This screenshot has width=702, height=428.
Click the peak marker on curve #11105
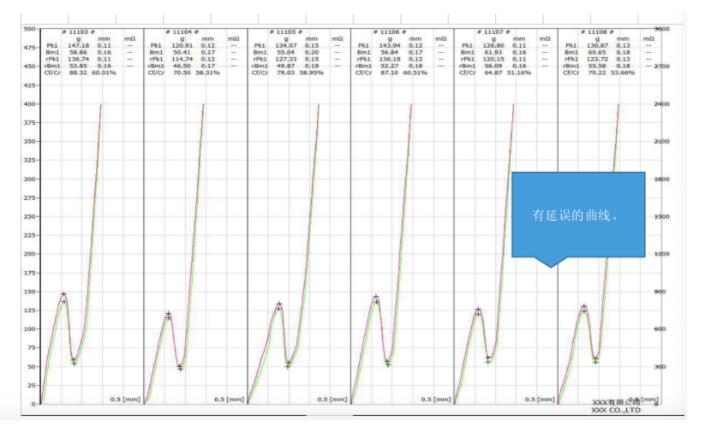279,305
